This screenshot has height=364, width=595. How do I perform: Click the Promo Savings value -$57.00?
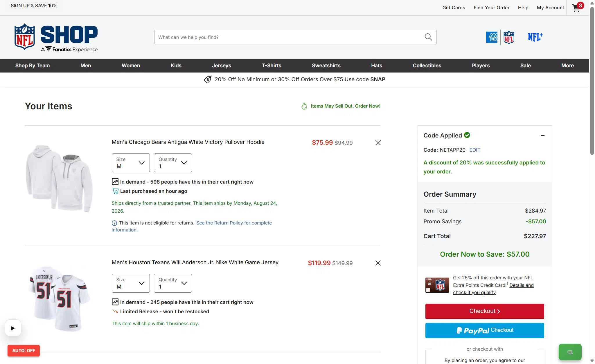(x=536, y=222)
